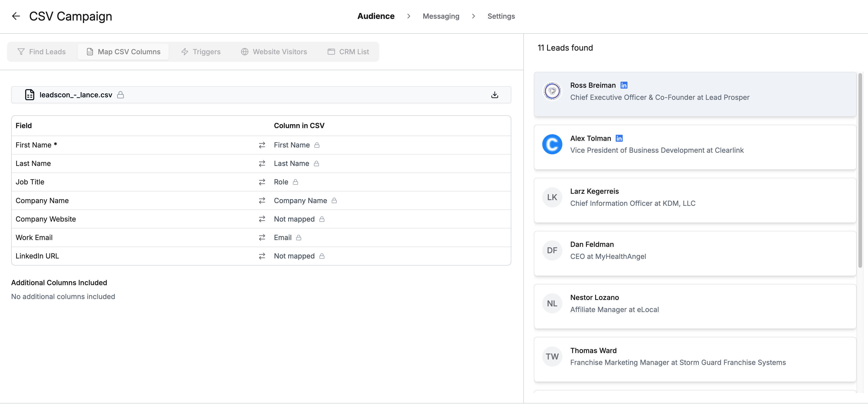This screenshot has width=868, height=408.
Task: Open Alex Tolman's LinkedIn icon
Action: click(619, 139)
